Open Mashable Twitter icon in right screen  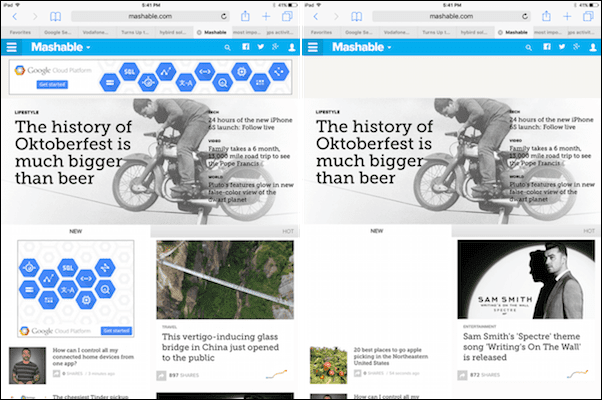(x=562, y=46)
